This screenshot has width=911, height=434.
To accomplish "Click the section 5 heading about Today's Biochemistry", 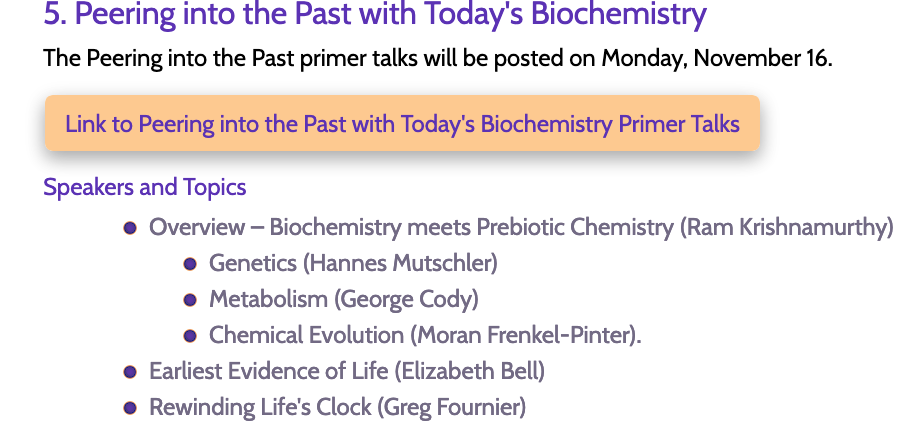I will [375, 14].
